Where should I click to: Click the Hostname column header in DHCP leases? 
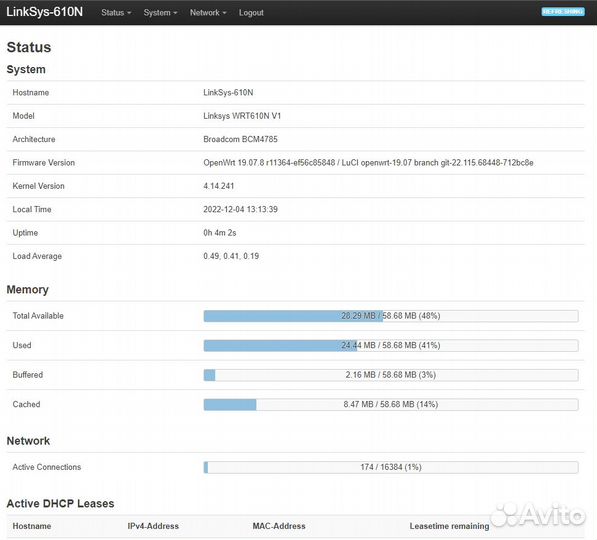tap(32, 526)
